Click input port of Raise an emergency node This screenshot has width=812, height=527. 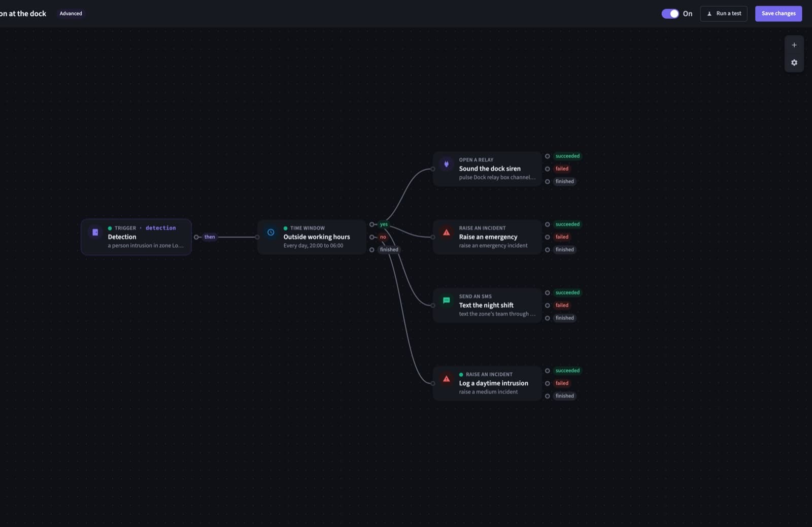[433, 237]
